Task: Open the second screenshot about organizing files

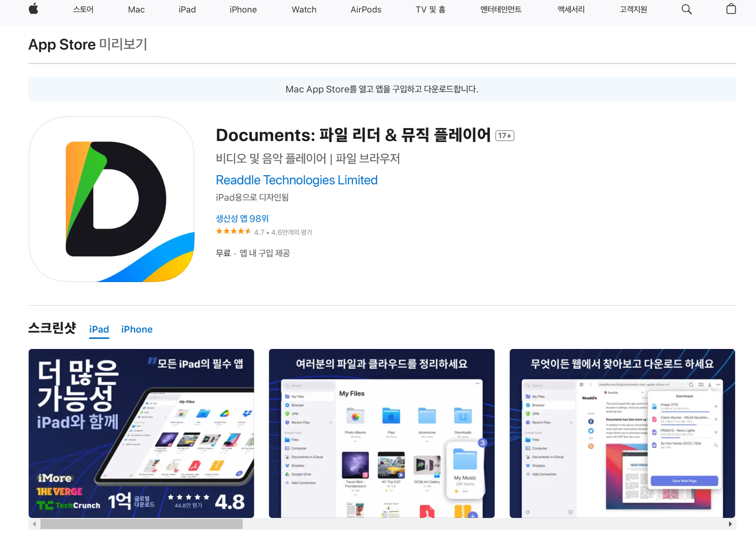Action: [x=382, y=433]
